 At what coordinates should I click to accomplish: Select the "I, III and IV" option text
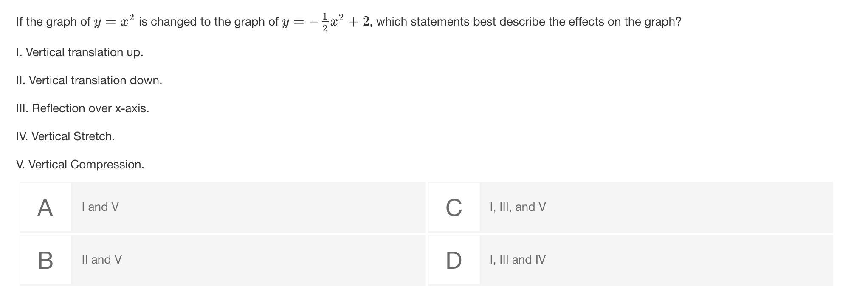[x=517, y=260]
